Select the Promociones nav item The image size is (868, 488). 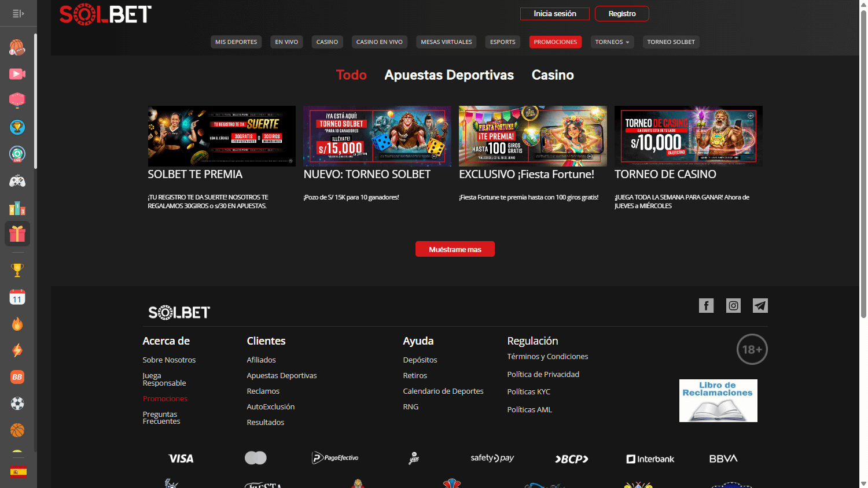pos(556,42)
